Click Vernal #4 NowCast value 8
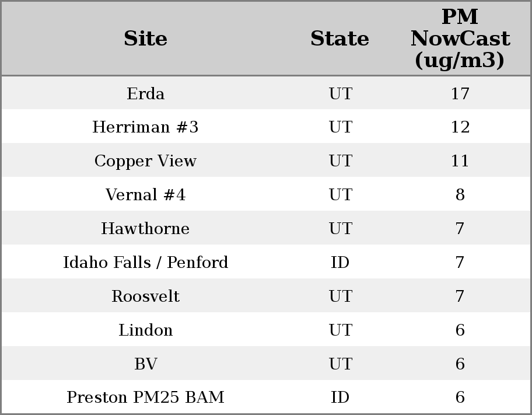 (x=460, y=195)
